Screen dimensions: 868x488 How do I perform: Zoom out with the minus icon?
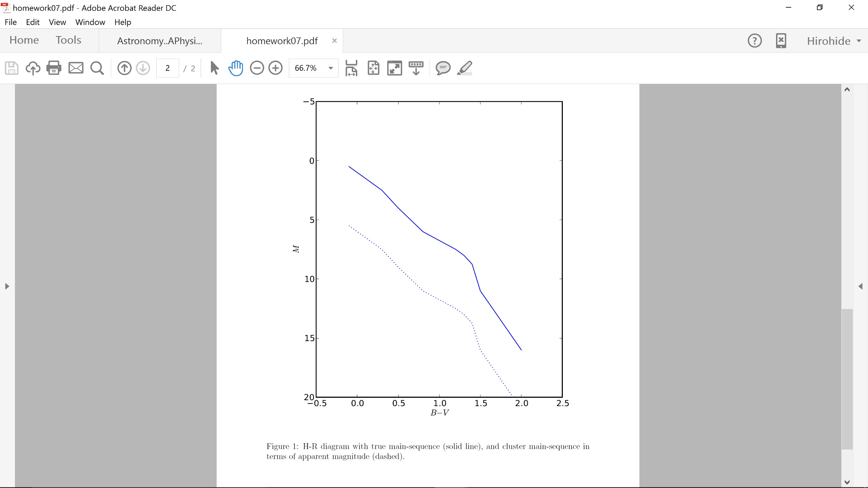(257, 68)
